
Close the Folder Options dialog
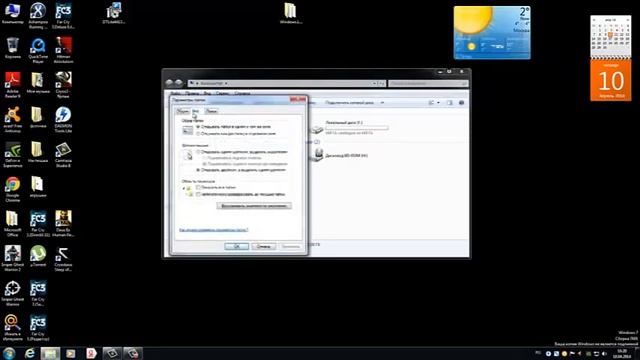point(298,99)
